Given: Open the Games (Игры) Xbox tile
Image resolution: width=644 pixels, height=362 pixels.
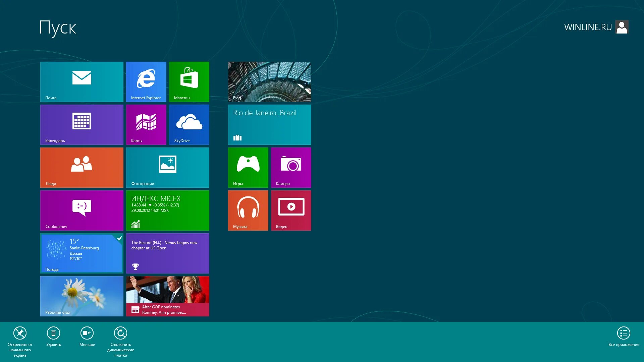Looking at the screenshot, I should pyautogui.click(x=248, y=167).
